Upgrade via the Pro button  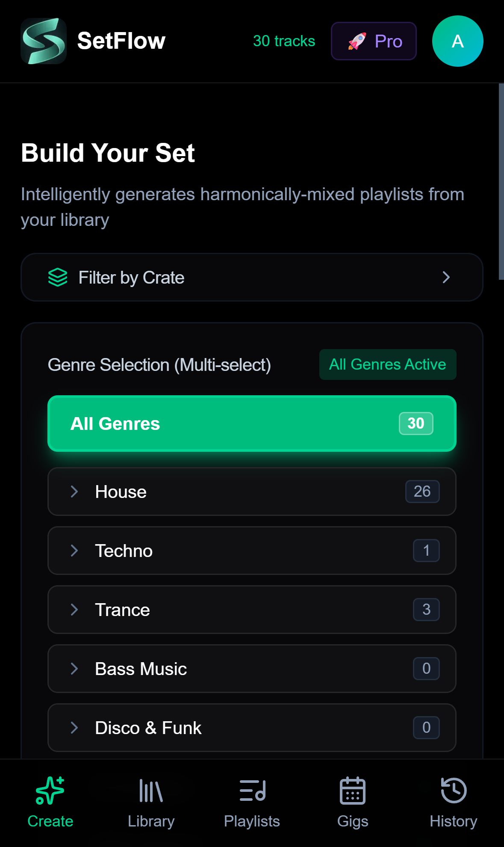[373, 41]
